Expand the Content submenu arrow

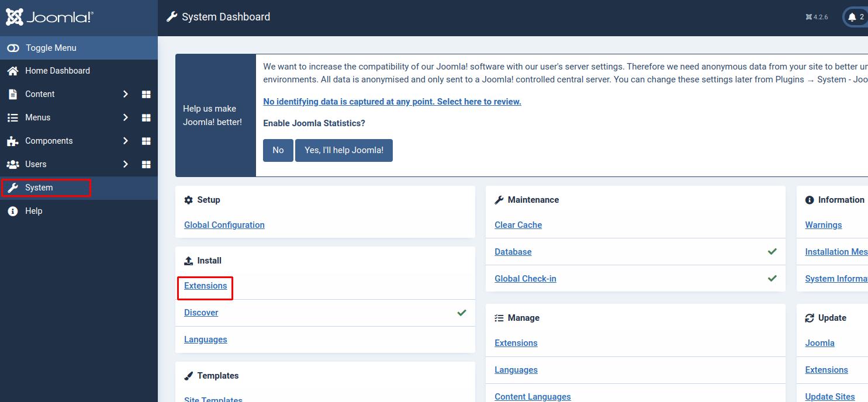[x=125, y=94]
